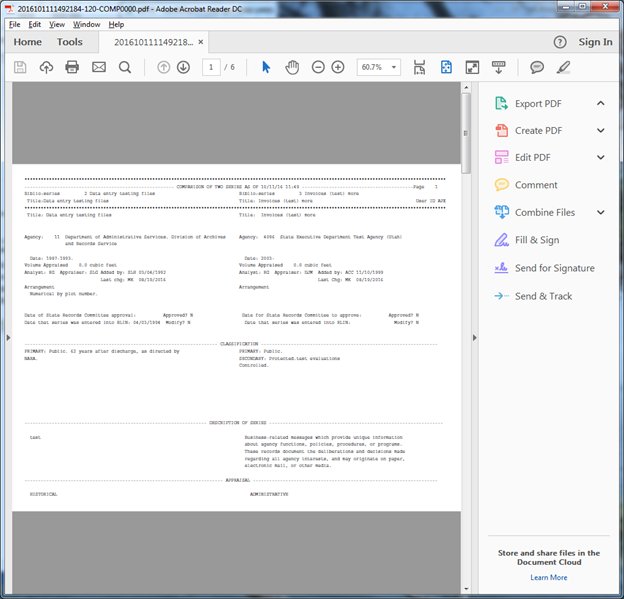Expand the Edit PDF section chevron
Screen dimensions: 624x599
click(601, 157)
